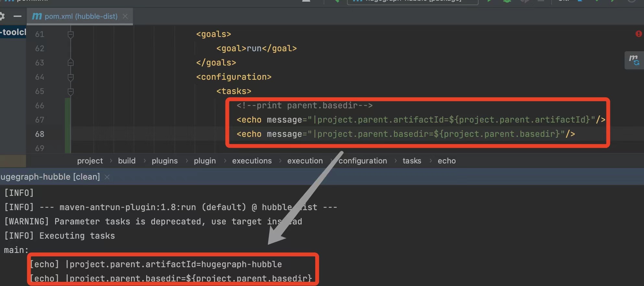644x286 pixels.
Task: Select the build breadcrumb
Action: 127,161
